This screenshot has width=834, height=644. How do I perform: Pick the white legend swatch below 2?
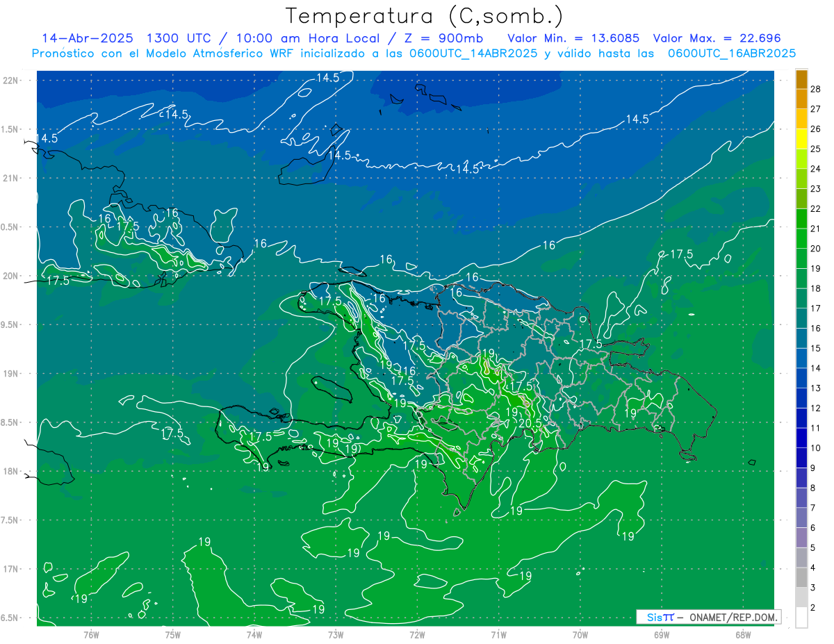coord(801,618)
